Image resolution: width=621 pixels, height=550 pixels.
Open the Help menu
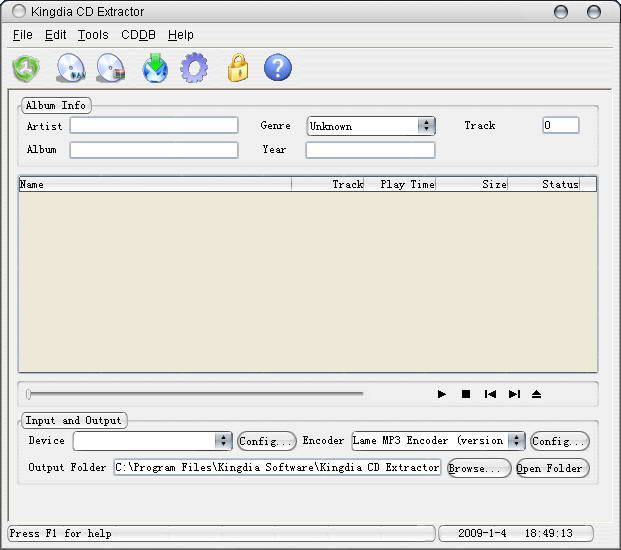[181, 35]
